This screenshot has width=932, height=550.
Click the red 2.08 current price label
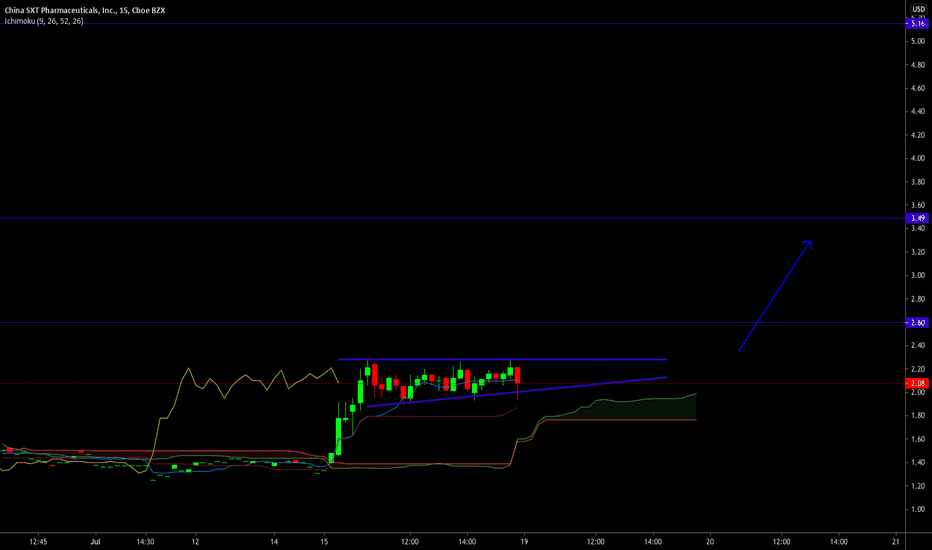tap(917, 384)
